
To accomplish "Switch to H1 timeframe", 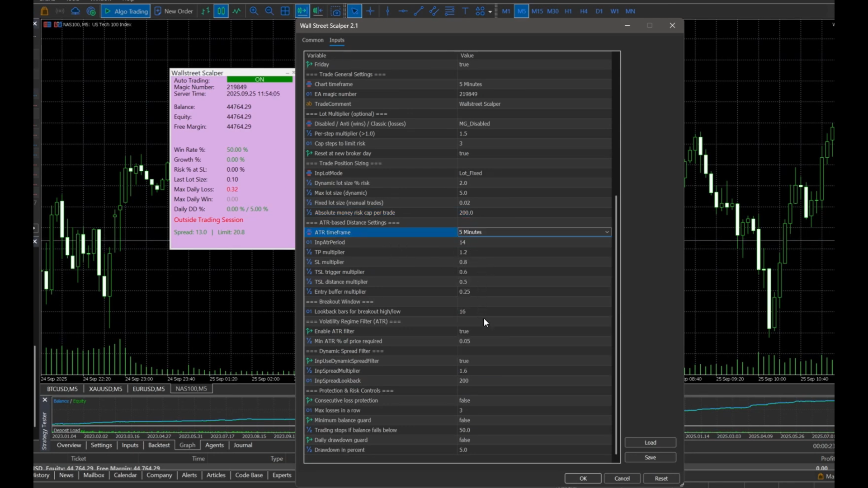I will 568,11.
